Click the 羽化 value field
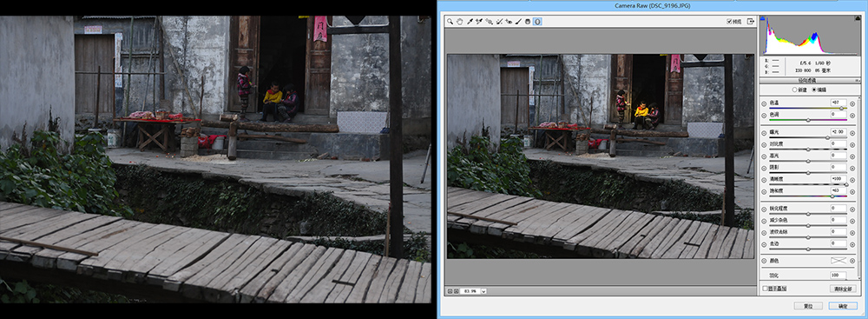This screenshot has width=868, height=319. pyautogui.click(x=838, y=276)
